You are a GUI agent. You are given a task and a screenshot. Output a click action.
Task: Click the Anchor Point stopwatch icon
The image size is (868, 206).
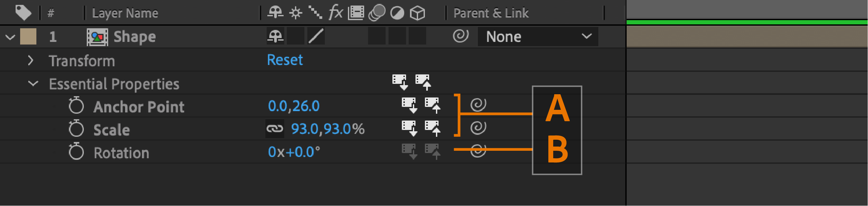tap(76, 106)
